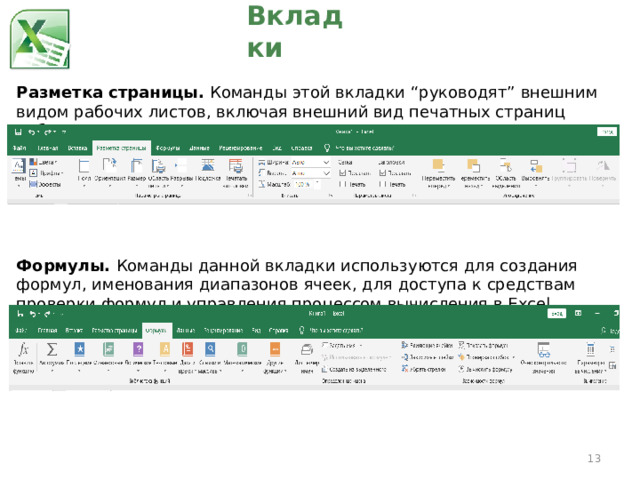Open theme Colors (Цвета) option
Image resolution: width=640 pixels, height=480 pixels.
tap(43, 162)
